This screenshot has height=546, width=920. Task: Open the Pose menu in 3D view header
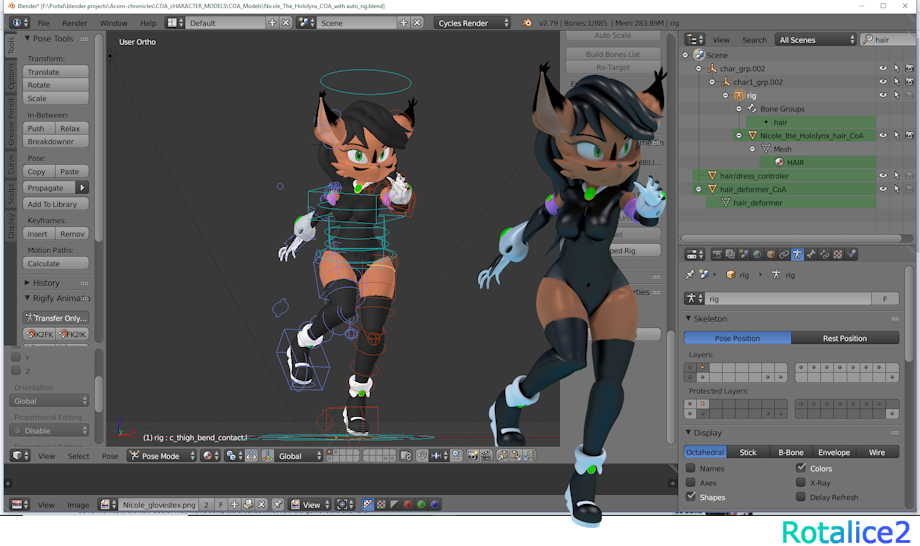(110, 456)
